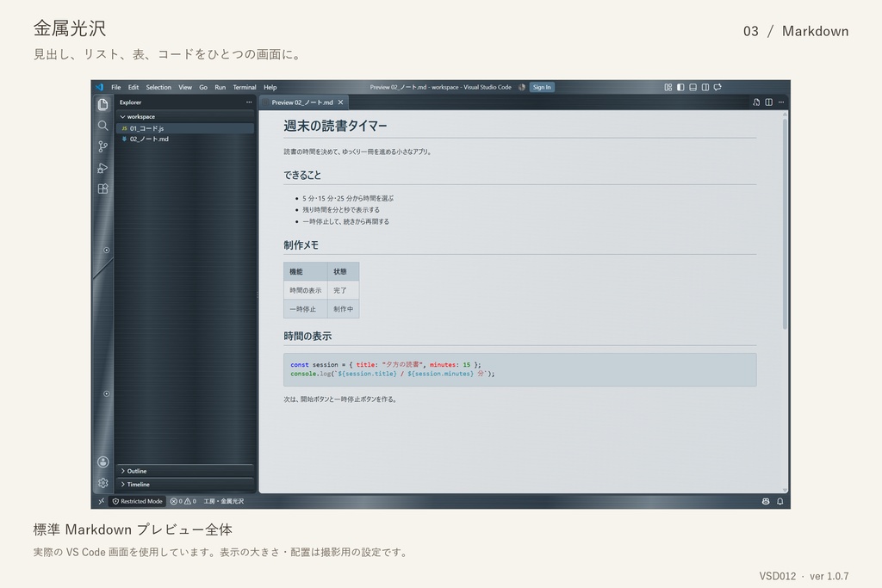The width and height of the screenshot is (882, 588).
Task: Open the Terminal menu
Action: [244, 87]
